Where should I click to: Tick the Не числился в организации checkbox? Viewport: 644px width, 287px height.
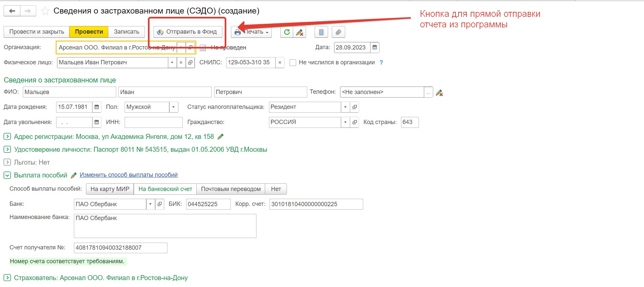pyautogui.click(x=293, y=63)
